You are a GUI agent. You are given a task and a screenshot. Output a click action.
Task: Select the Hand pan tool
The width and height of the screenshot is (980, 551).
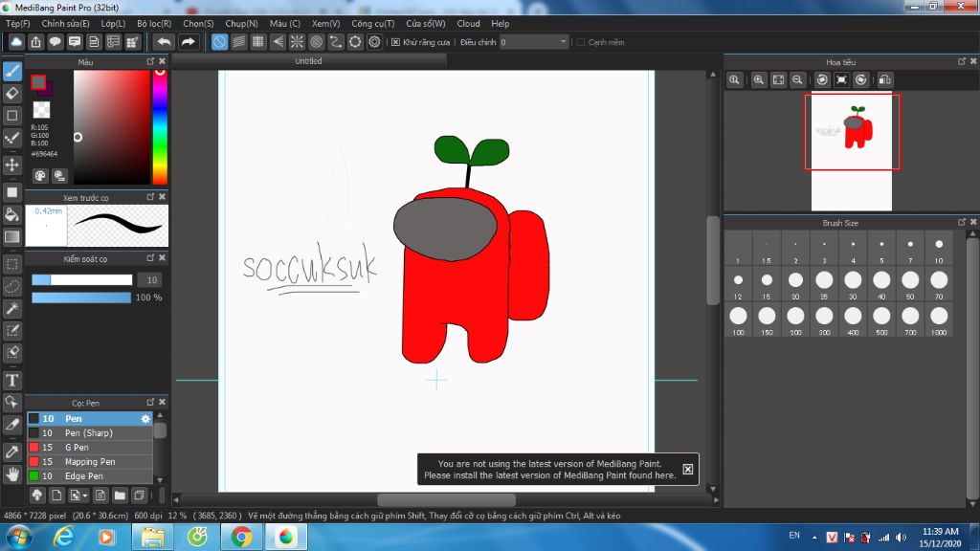12,474
